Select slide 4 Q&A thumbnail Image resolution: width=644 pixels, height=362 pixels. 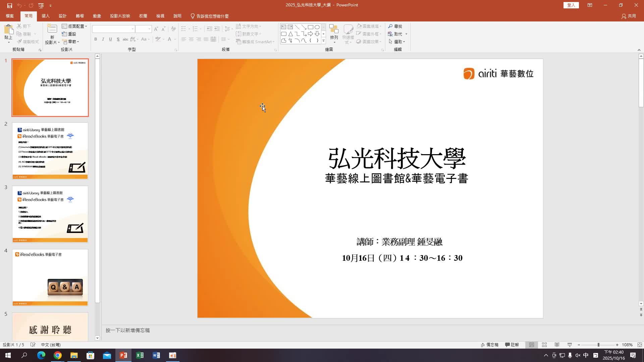tap(50, 277)
